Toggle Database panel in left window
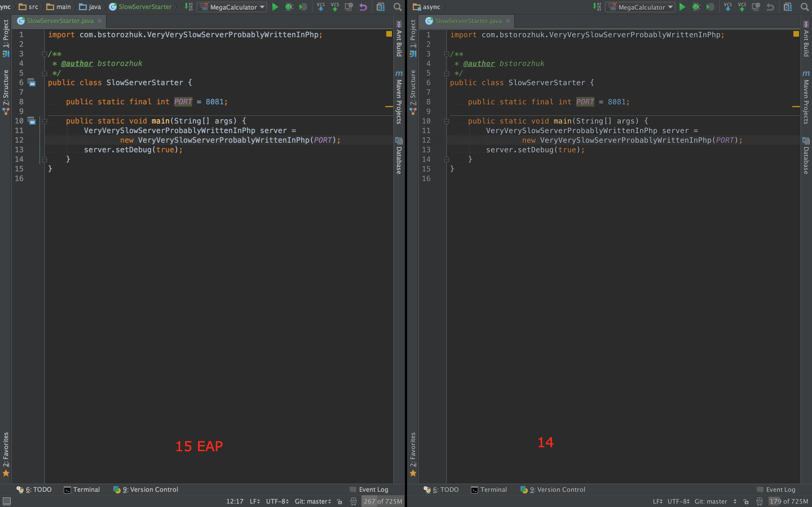 pos(399,156)
